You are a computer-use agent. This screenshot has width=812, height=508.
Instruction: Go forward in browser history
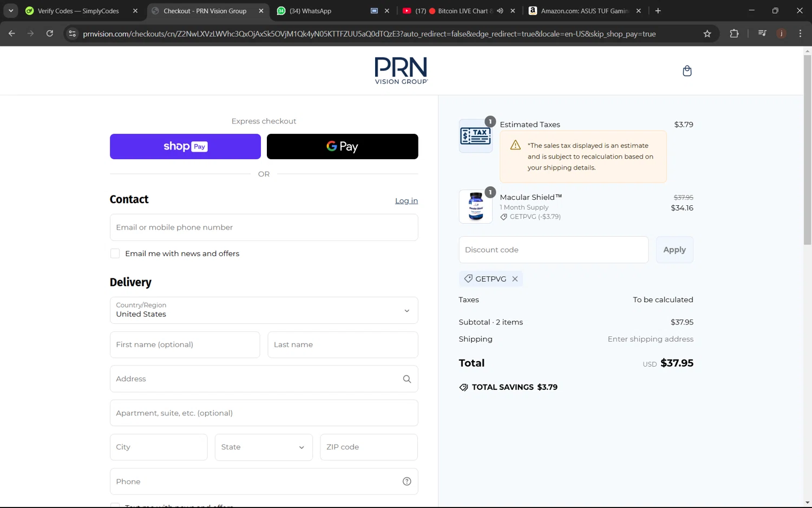click(30, 34)
